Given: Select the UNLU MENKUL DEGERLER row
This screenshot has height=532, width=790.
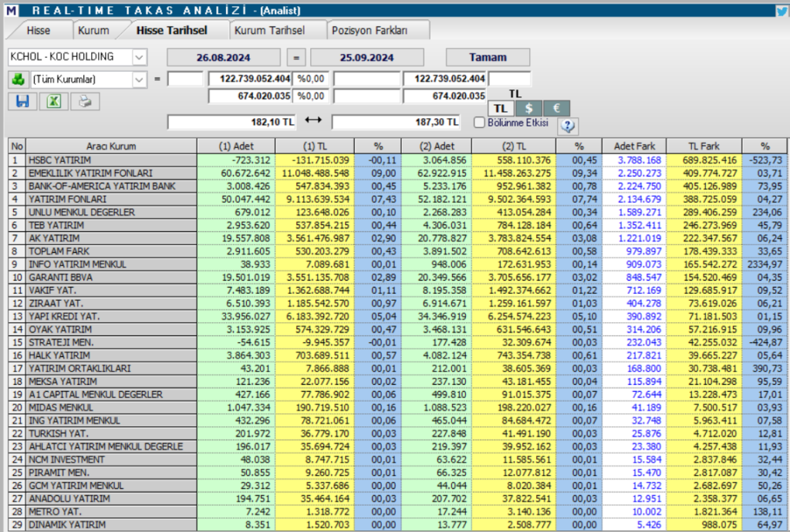Looking at the screenshot, I should click(x=397, y=212).
